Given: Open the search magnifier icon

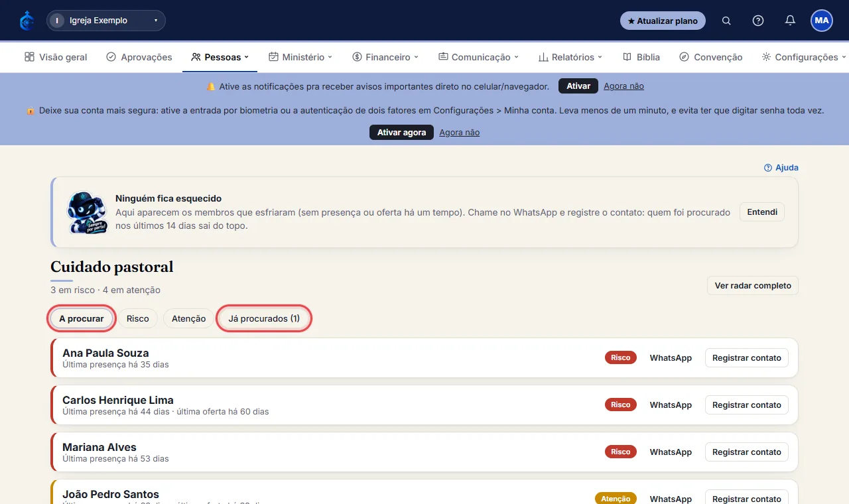Looking at the screenshot, I should pos(726,21).
